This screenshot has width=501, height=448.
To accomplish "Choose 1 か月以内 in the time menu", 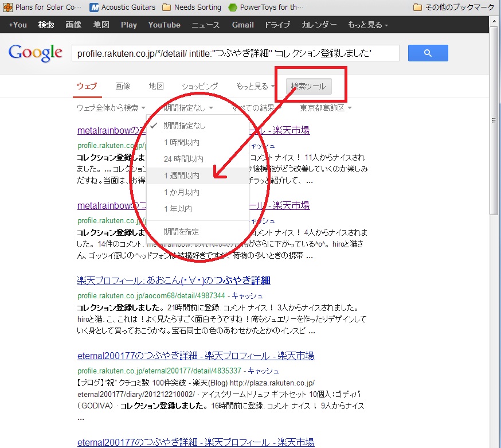I will (x=197, y=192).
